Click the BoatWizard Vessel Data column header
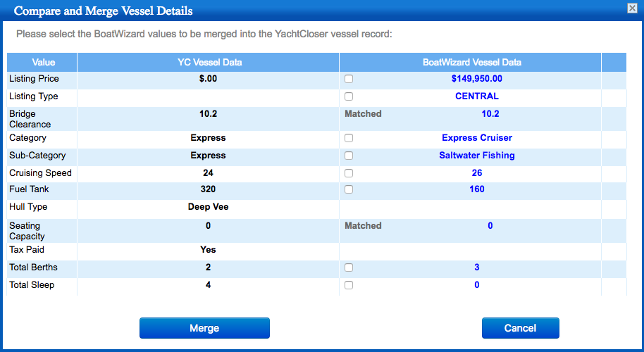Viewport: 644px width, 352px height. point(471,63)
